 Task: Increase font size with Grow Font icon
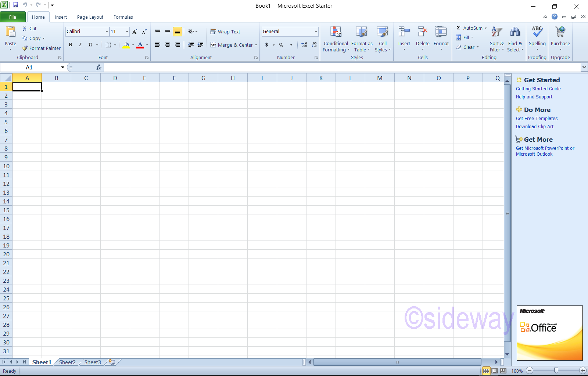coord(135,32)
